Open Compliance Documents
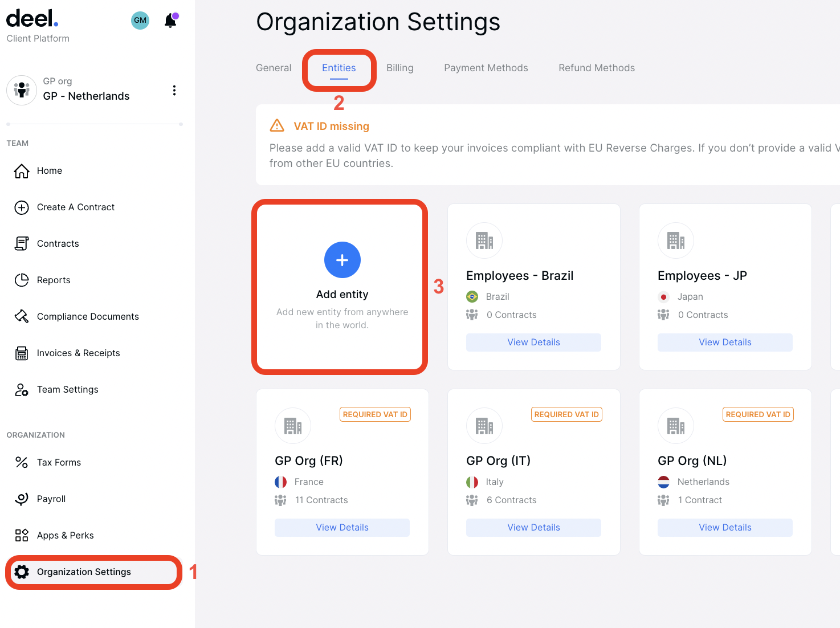 (87, 316)
